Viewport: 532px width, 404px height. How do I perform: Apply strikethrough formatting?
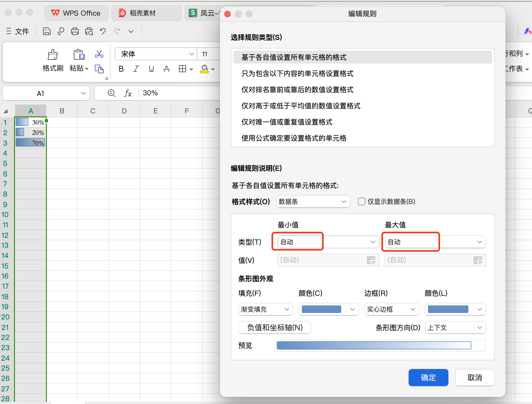[x=167, y=69]
